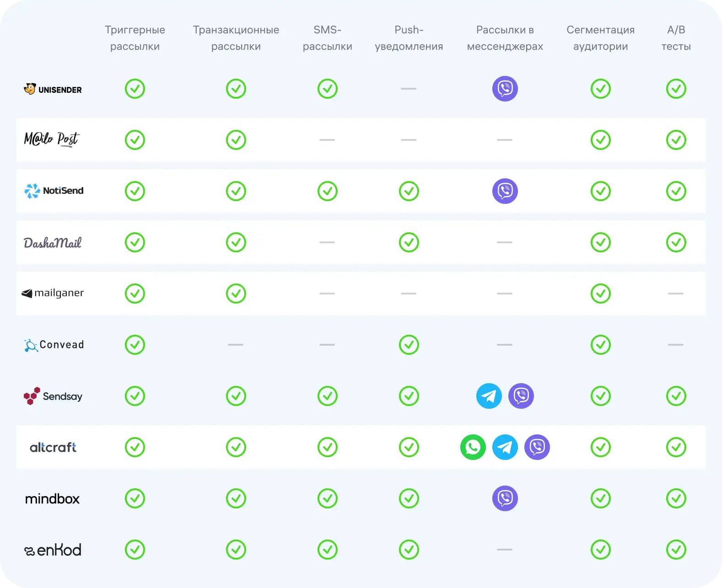Click Unisender's SMS-рассылки green checkmark
Viewport: 722px width, 588px height.
[327, 89]
